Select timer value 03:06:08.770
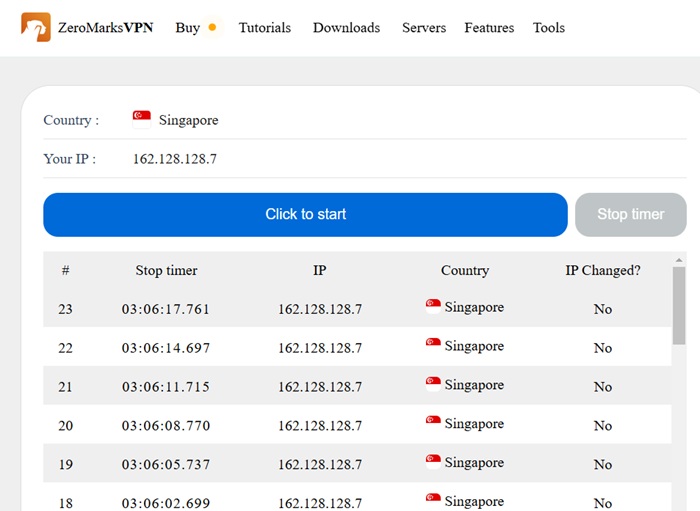Screen dimensions: 700x511 pos(166,426)
